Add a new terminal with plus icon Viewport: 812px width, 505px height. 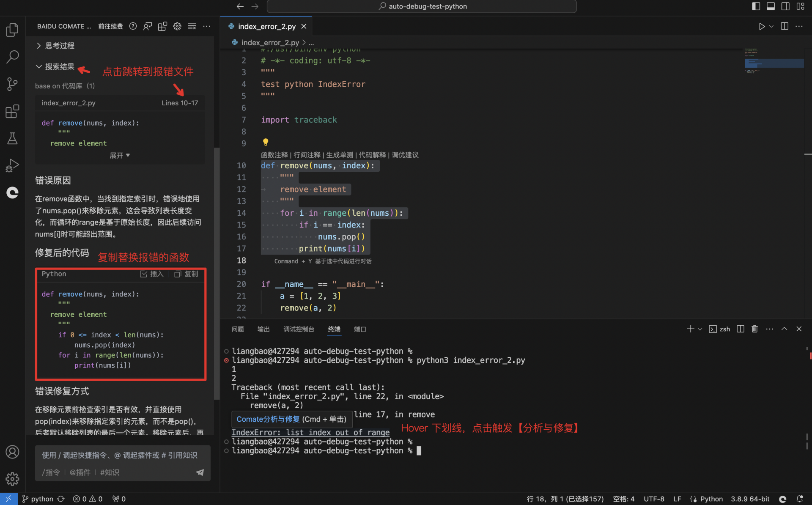(x=690, y=329)
